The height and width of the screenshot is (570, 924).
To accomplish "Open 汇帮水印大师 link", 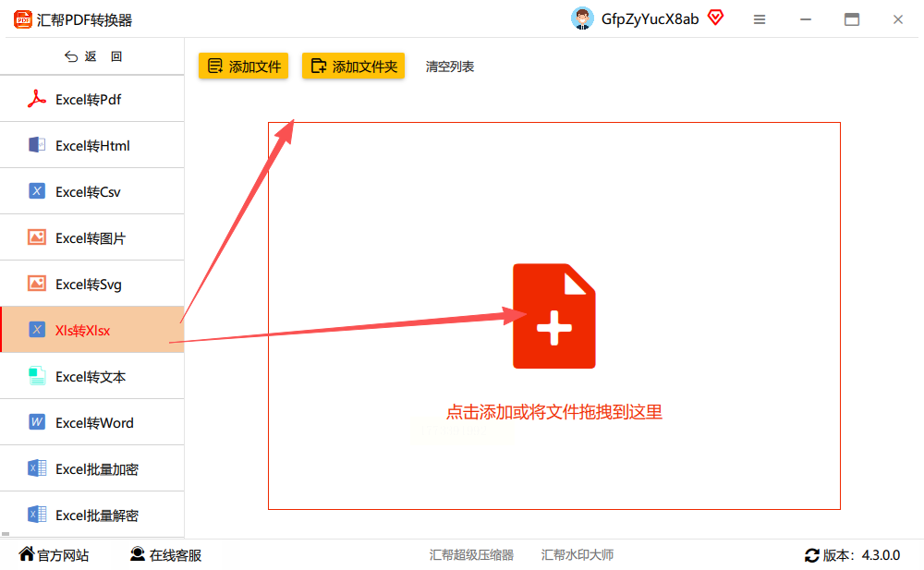I will pos(577,554).
